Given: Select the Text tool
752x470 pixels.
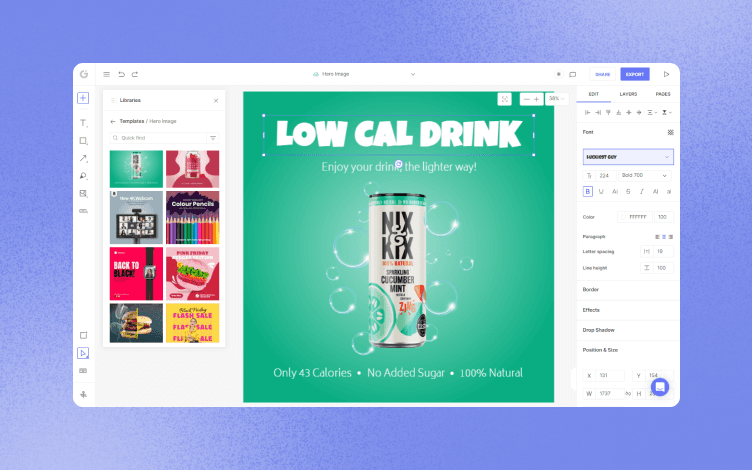Looking at the screenshot, I should pyautogui.click(x=83, y=123).
